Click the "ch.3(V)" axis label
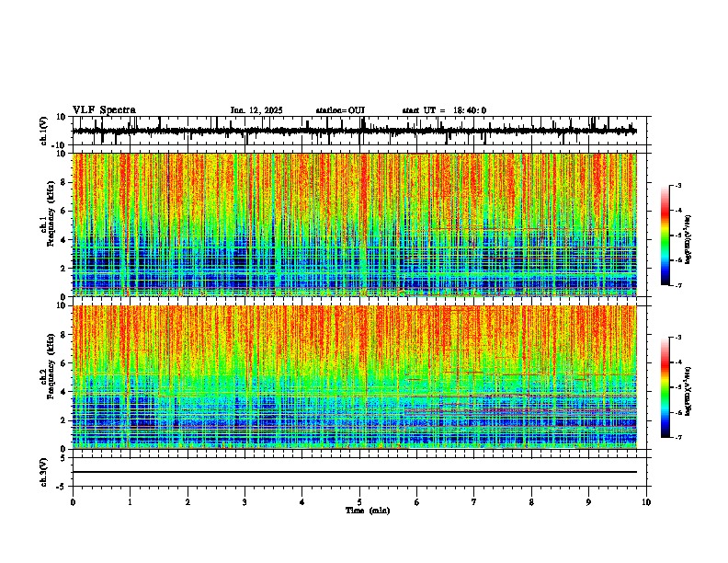This screenshot has height=563, width=728. 44,473
